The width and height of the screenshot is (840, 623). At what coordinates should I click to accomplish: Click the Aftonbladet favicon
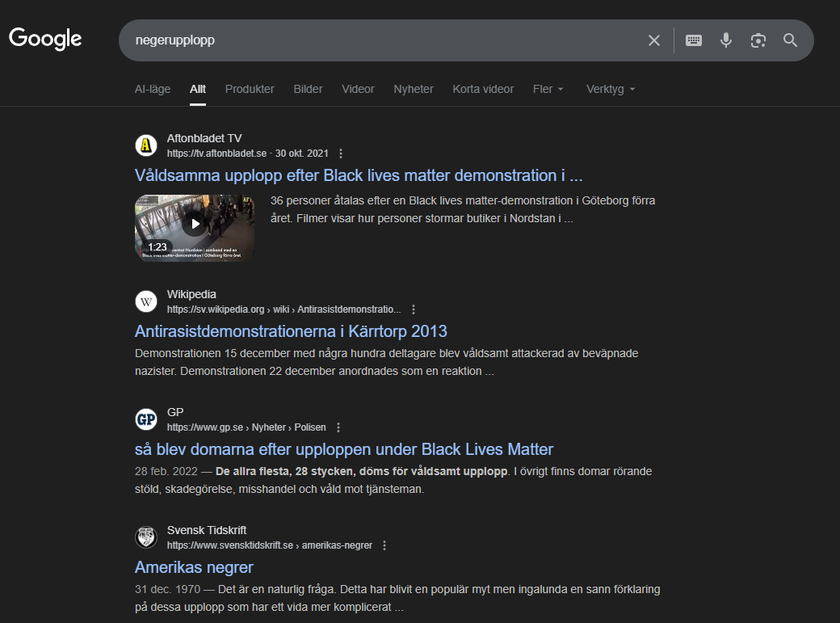(x=145, y=145)
